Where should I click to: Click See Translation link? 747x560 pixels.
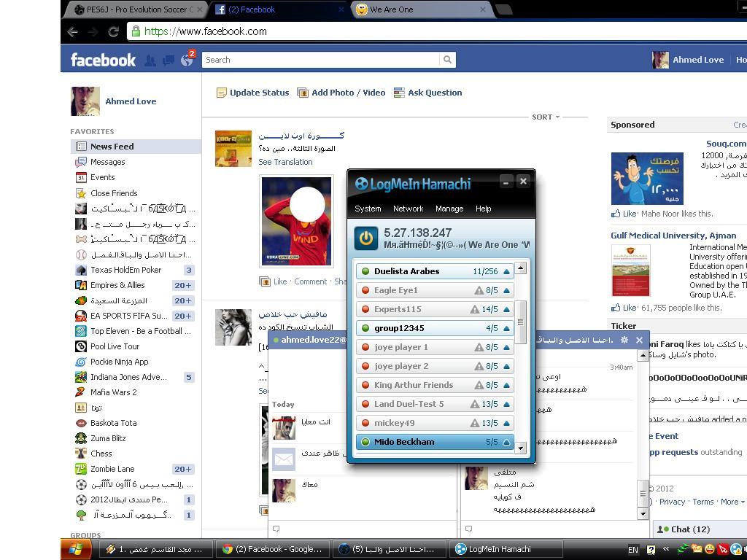(x=285, y=162)
